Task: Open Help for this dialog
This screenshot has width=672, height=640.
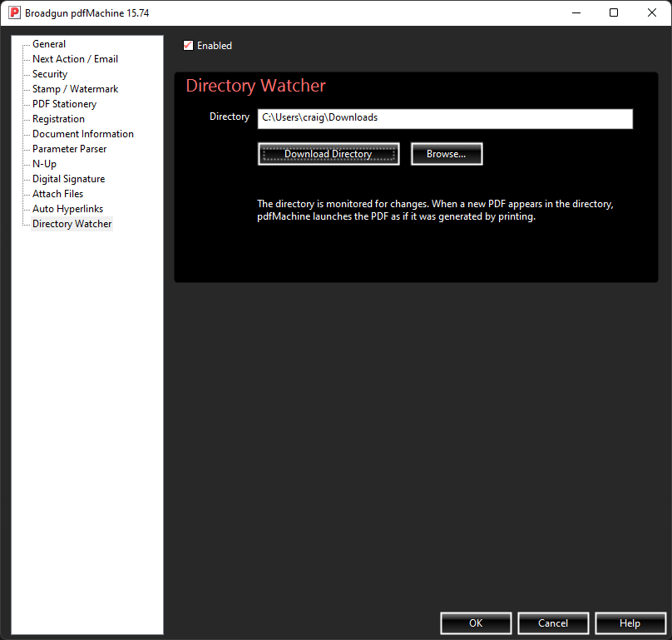Action: (x=630, y=623)
